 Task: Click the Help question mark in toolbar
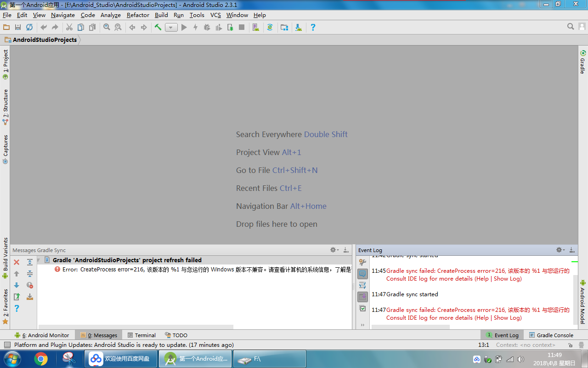tap(313, 28)
